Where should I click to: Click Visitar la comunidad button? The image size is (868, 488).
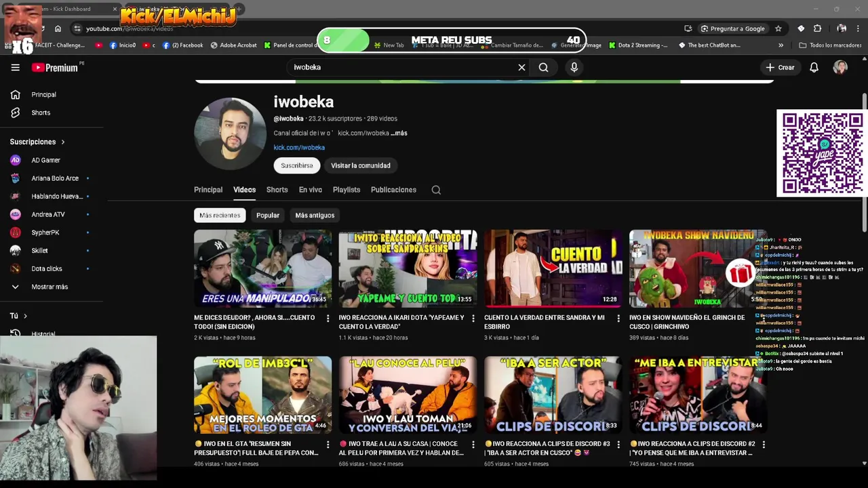point(361,165)
